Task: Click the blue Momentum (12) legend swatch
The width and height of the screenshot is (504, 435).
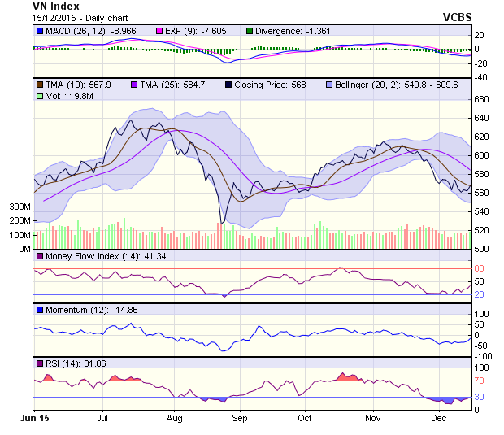Action: (39, 310)
